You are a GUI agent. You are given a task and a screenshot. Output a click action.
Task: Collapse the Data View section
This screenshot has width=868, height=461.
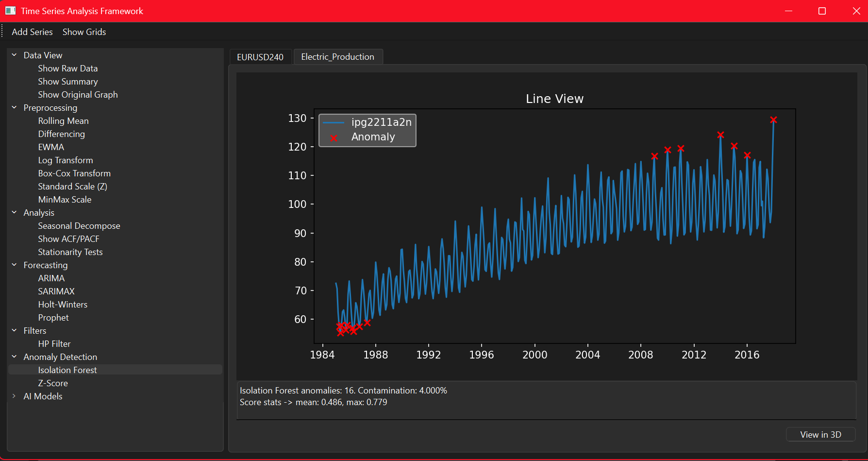pyautogui.click(x=14, y=54)
